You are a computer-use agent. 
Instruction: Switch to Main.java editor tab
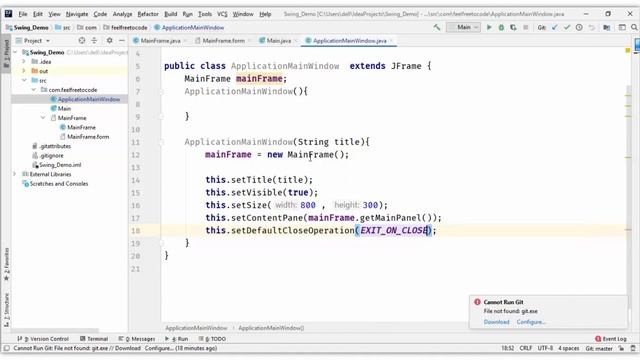pos(279,40)
